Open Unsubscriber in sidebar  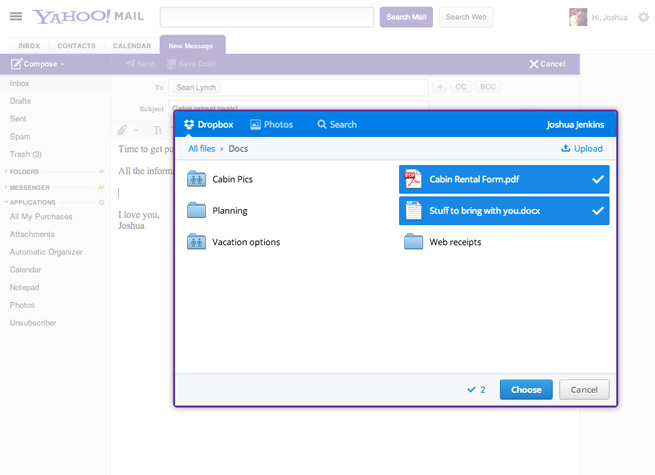tap(33, 323)
